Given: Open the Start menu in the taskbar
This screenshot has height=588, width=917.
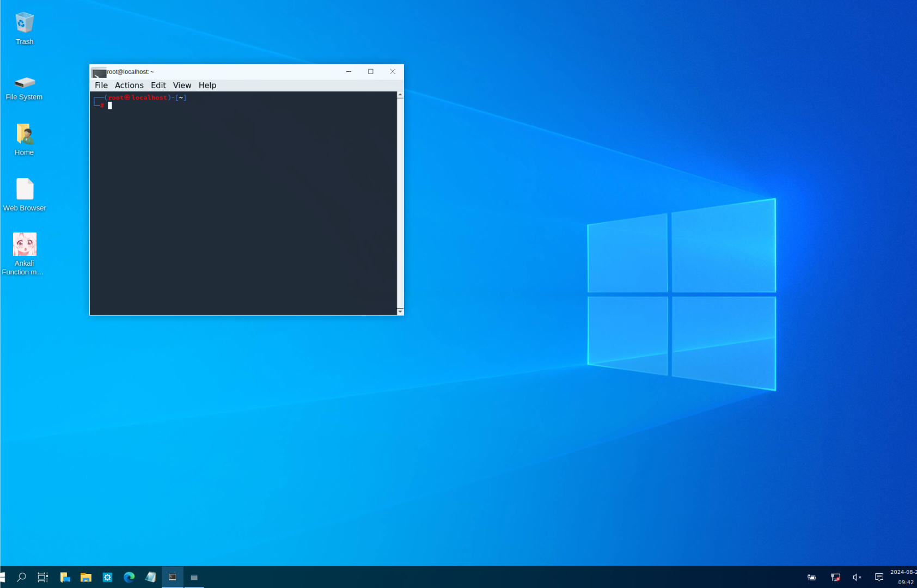Looking at the screenshot, I should (3, 577).
